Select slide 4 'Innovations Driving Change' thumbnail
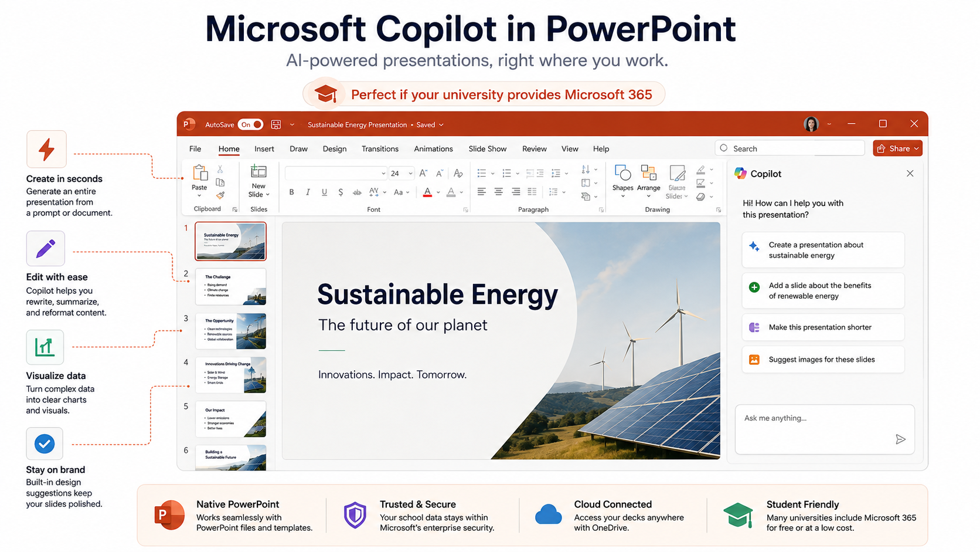The image size is (980, 552). (x=230, y=375)
